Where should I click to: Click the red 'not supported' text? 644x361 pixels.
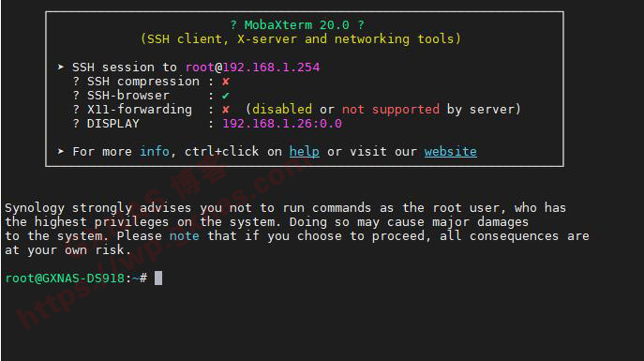click(x=391, y=110)
